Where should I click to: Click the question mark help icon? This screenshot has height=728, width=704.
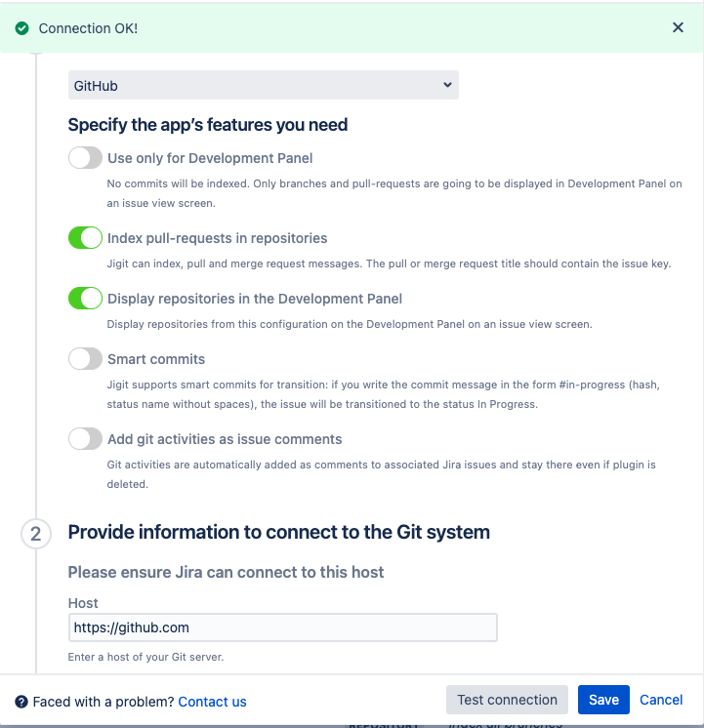coord(21,702)
